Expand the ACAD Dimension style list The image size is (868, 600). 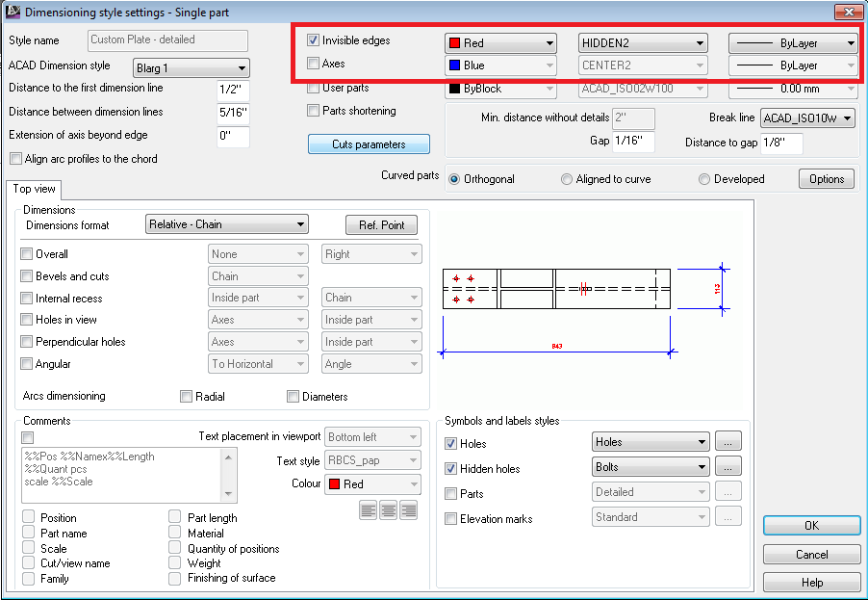243,68
